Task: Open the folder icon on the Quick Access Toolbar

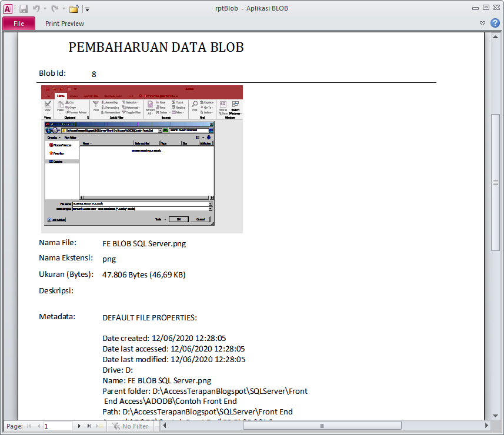Action: [x=74, y=8]
